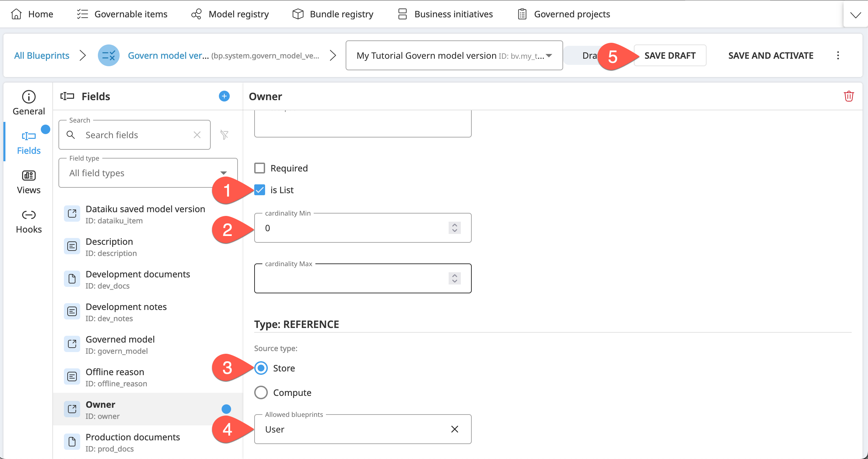Image resolution: width=868 pixels, height=459 pixels.
Task: Click the cardinality Min input field
Action: coord(363,228)
